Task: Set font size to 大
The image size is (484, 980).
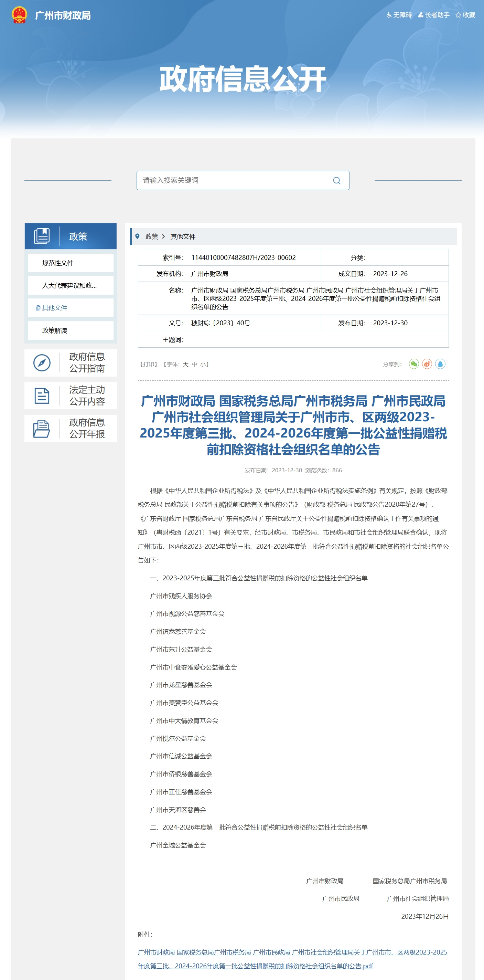Action: [x=185, y=365]
